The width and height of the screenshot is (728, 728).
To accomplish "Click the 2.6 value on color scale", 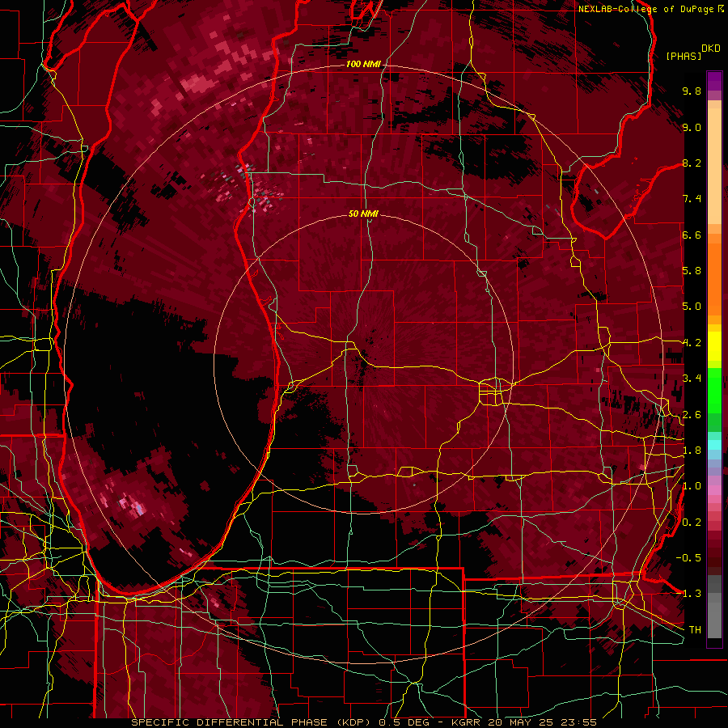I will 692,415.
